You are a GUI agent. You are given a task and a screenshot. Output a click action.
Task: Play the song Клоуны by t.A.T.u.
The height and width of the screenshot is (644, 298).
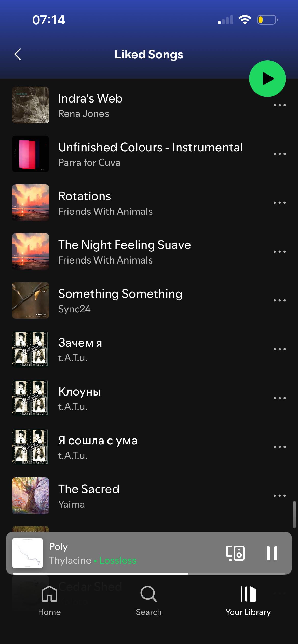(143, 398)
